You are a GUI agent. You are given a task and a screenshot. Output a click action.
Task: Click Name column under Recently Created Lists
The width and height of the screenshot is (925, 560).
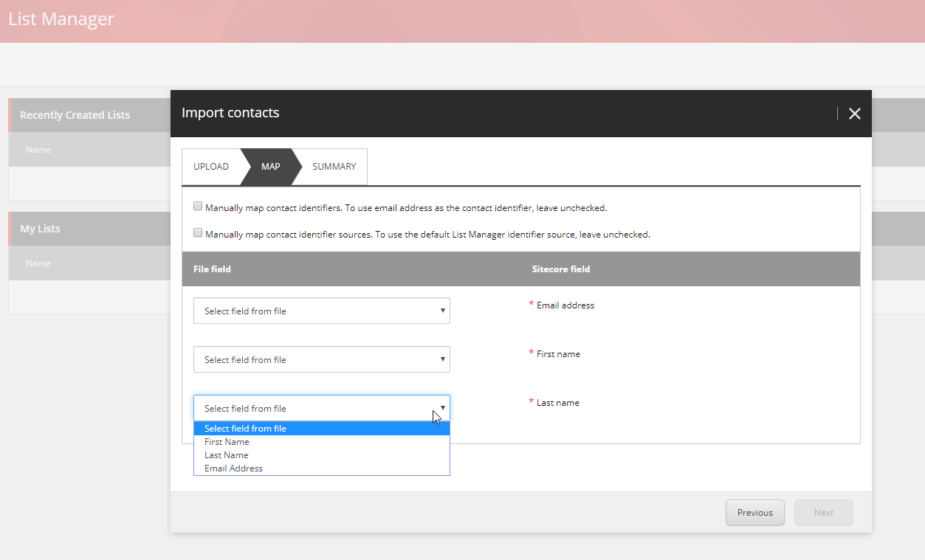(38, 150)
